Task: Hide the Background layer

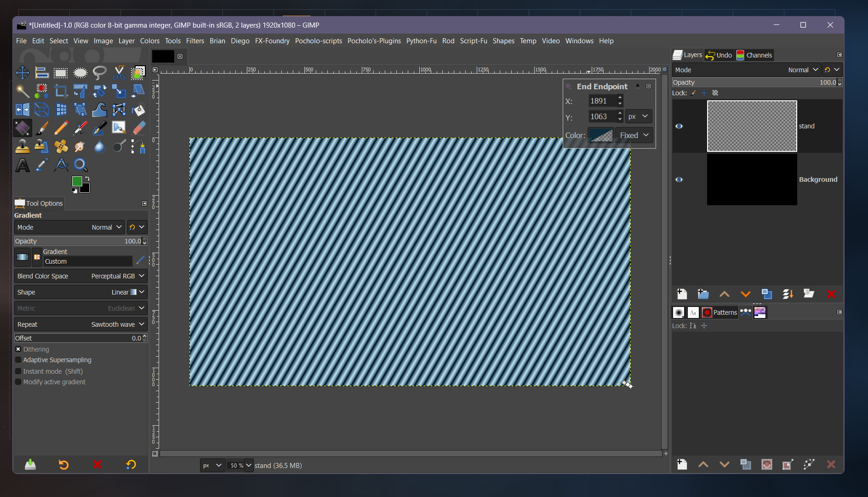Action: 679,179
